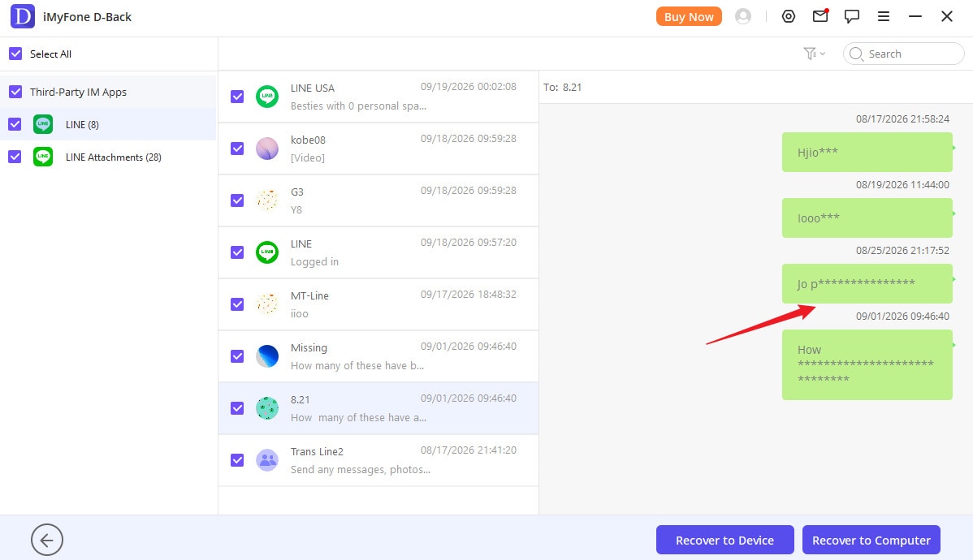Click the Buy Now button
Screen dimensions: 973x560
(x=689, y=17)
